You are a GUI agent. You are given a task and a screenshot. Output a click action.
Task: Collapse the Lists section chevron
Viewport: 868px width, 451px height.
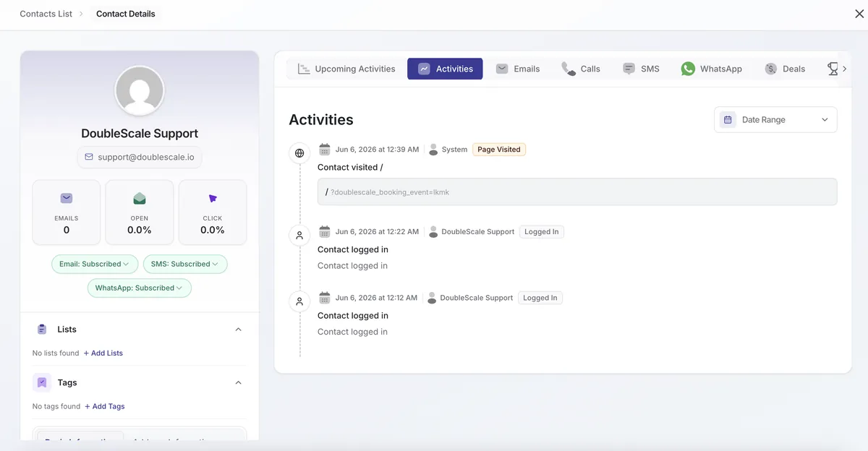[x=239, y=330]
